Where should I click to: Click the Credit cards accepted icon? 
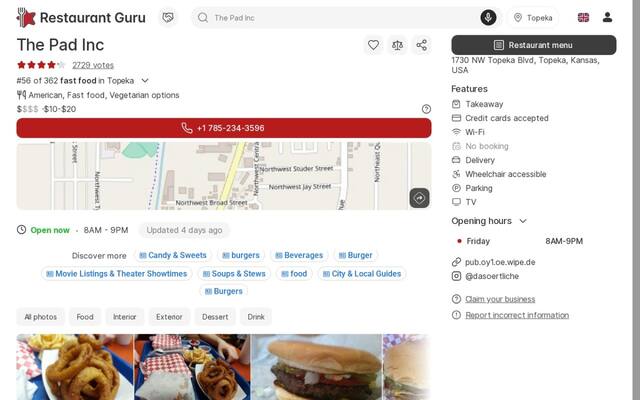(x=456, y=118)
